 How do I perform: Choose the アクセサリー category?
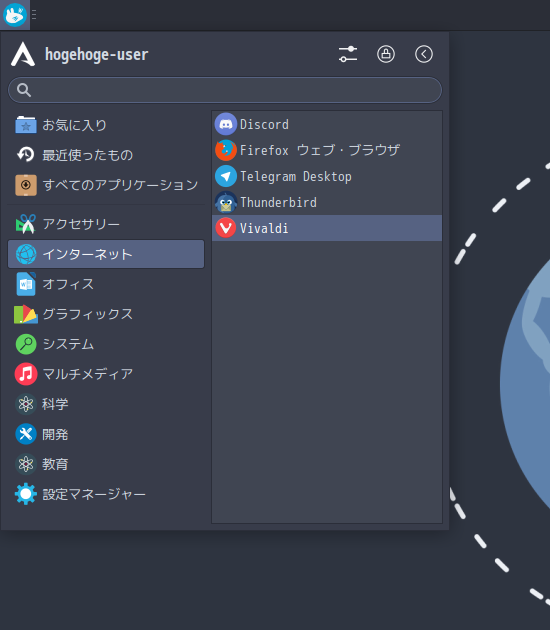point(106,224)
